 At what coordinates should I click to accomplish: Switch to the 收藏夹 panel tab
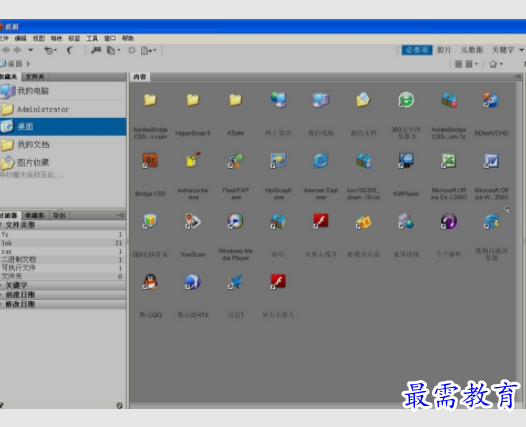pos(9,77)
